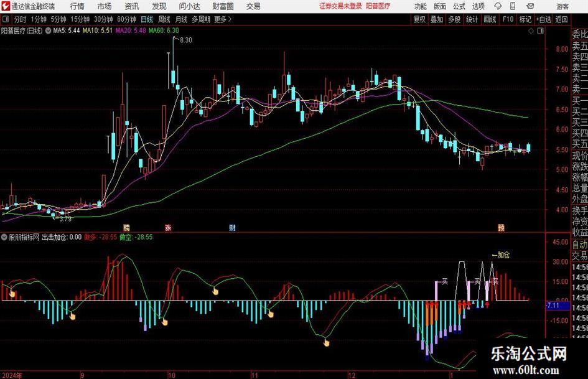Image resolution: width=588 pixels, height=379 pixels.
Task: Click the 多股 toolbar button
Action: coord(454,19)
